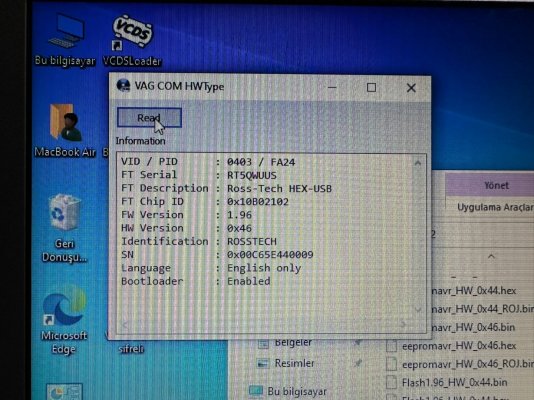Image resolution: width=534 pixels, height=400 pixels.
Task: Click the scroll up arrow in Information box
Action: click(418, 163)
